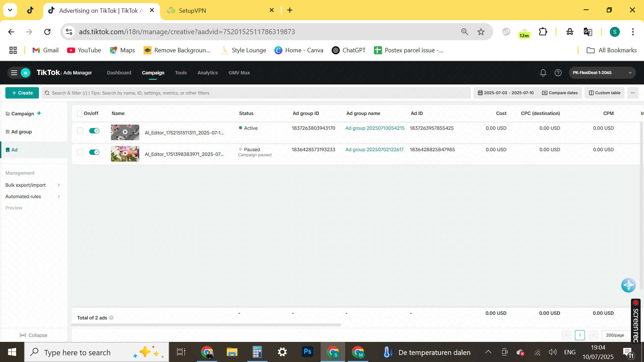The height and width of the screenshot is (362, 644).
Task: Click the zoom magnifier icon in address bar
Action: tap(465, 32)
